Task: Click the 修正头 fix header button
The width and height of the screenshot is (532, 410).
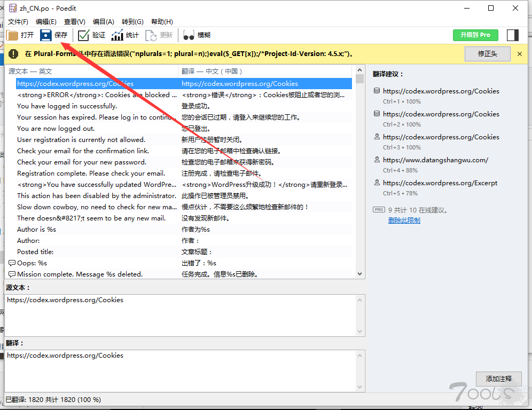Action: [x=487, y=54]
